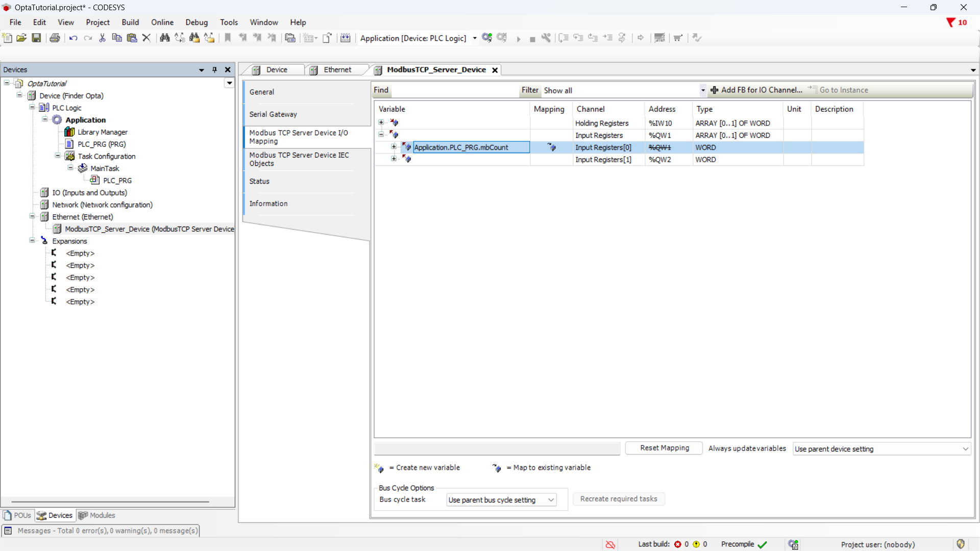Toggle mapping icon for Input Registers[0]

tap(551, 147)
